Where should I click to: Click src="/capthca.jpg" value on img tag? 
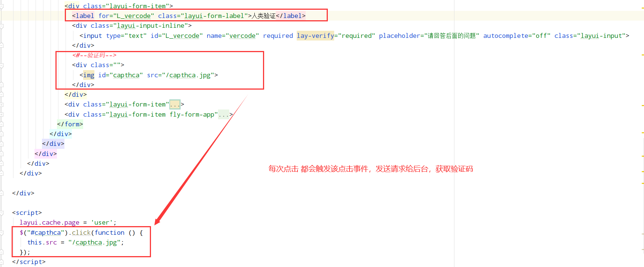pyautogui.click(x=188, y=75)
